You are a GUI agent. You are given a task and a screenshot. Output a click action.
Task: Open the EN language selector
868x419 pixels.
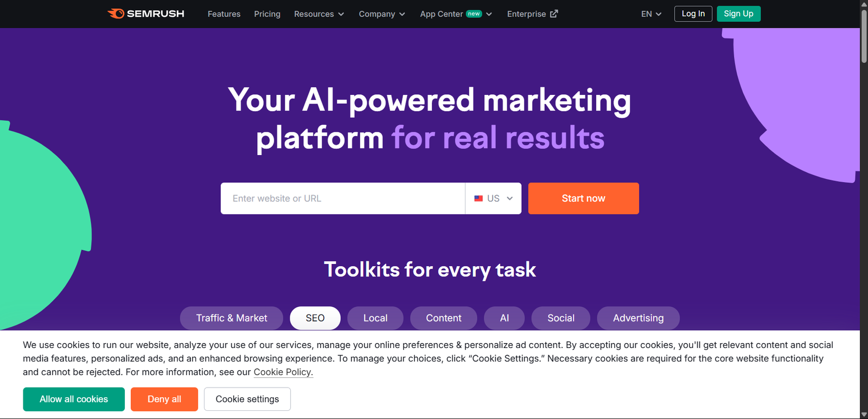coord(650,14)
